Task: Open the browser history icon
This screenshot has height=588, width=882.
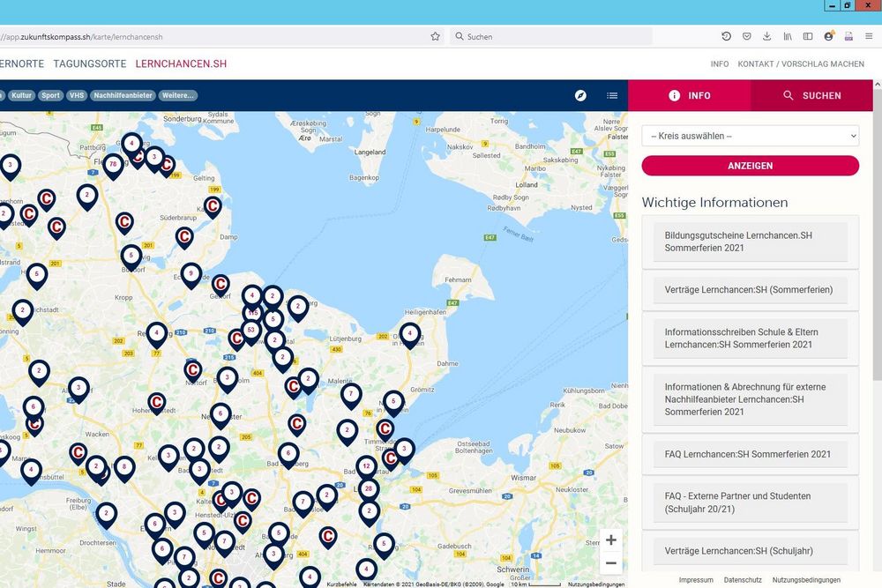Action: [x=726, y=36]
